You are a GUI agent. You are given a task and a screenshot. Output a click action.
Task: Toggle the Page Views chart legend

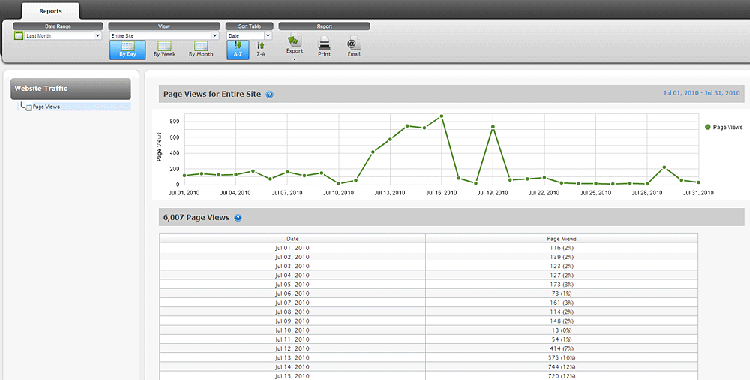point(723,127)
